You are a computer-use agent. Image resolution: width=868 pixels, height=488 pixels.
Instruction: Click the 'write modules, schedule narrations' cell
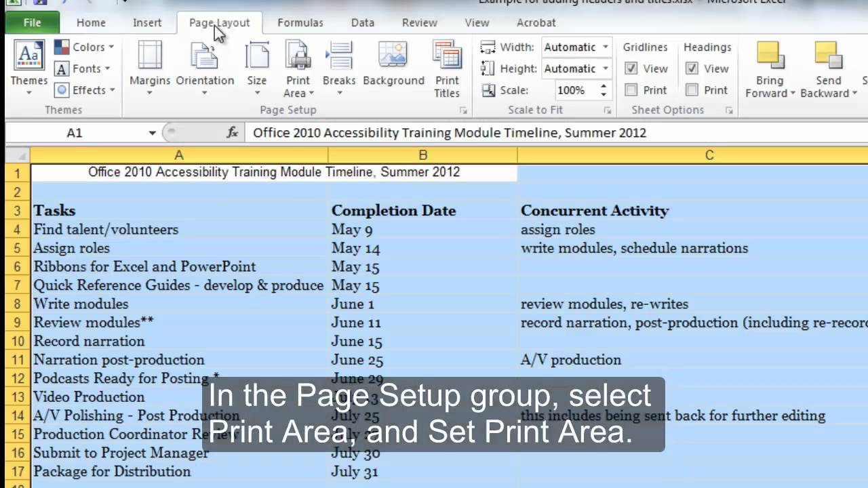click(x=692, y=248)
